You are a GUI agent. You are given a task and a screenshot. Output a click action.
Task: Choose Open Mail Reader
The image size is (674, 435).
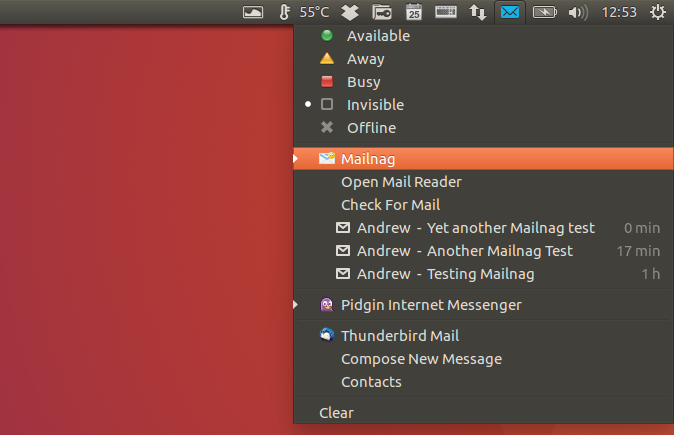400,182
